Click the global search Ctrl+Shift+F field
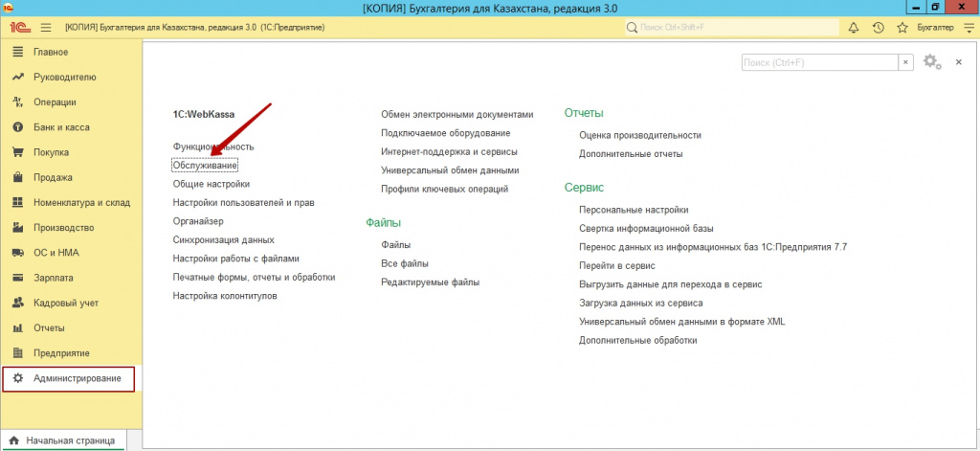This screenshot has width=980, height=451. tap(732, 28)
